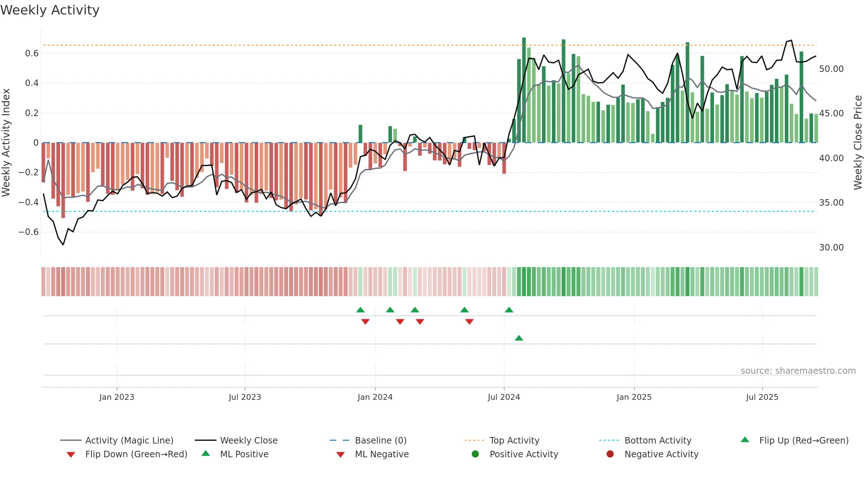Toggle the Weekly Close legend item
Screen dimensions: 868x488
pyautogui.click(x=236, y=440)
